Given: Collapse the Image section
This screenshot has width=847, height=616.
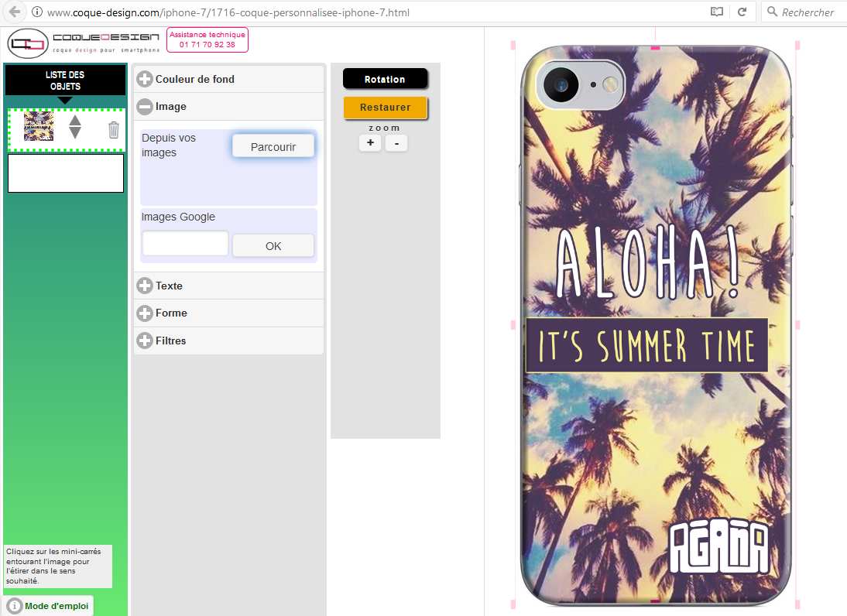Looking at the screenshot, I should tap(228, 106).
